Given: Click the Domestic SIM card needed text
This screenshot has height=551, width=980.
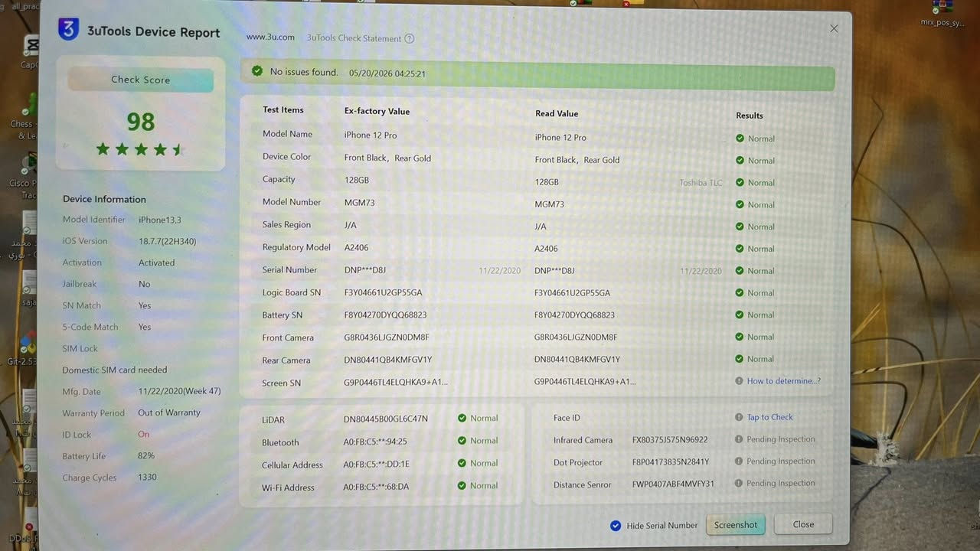Looking at the screenshot, I should (115, 370).
